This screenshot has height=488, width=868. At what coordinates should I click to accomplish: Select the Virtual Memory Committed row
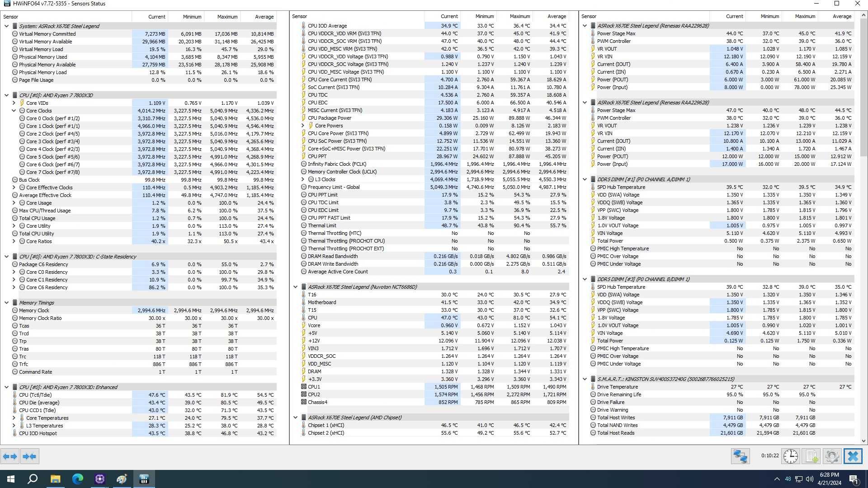[x=140, y=34]
